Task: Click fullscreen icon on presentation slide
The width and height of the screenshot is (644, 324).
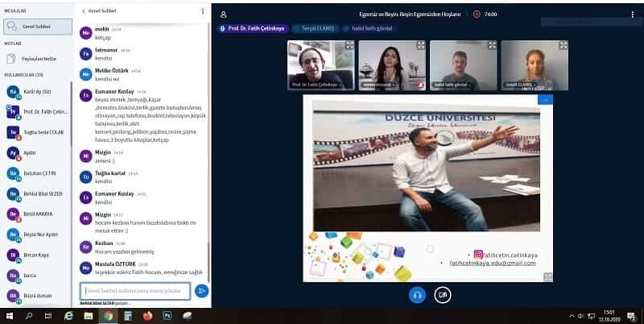Action: pyautogui.click(x=547, y=276)
